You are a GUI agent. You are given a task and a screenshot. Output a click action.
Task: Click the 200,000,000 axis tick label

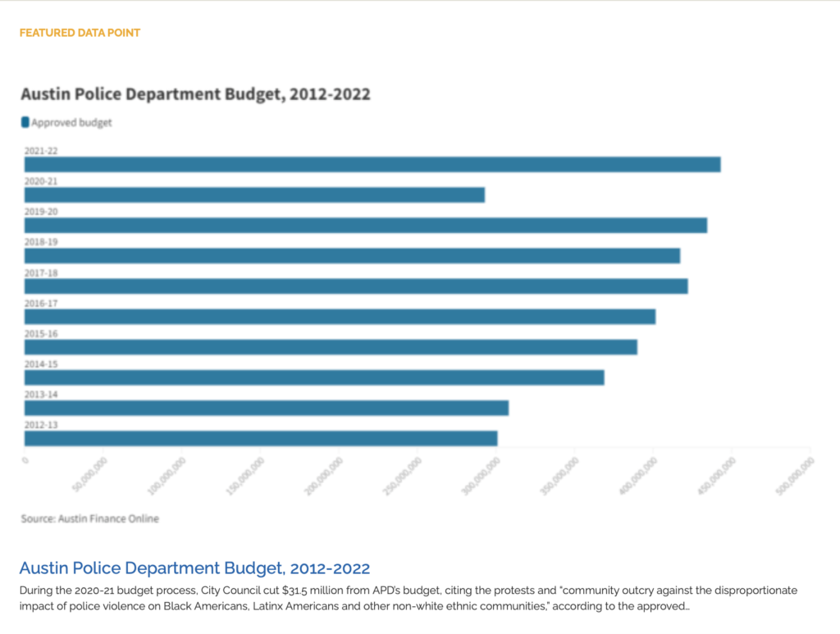click(x=323, y=476)
